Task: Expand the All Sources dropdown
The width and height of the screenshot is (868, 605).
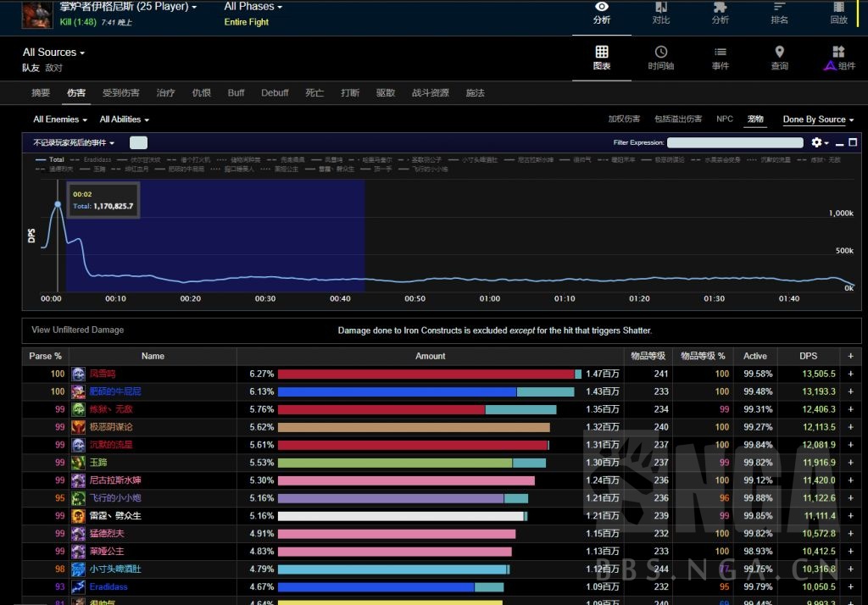Action: pyautogui.click(x=53, y=53)
